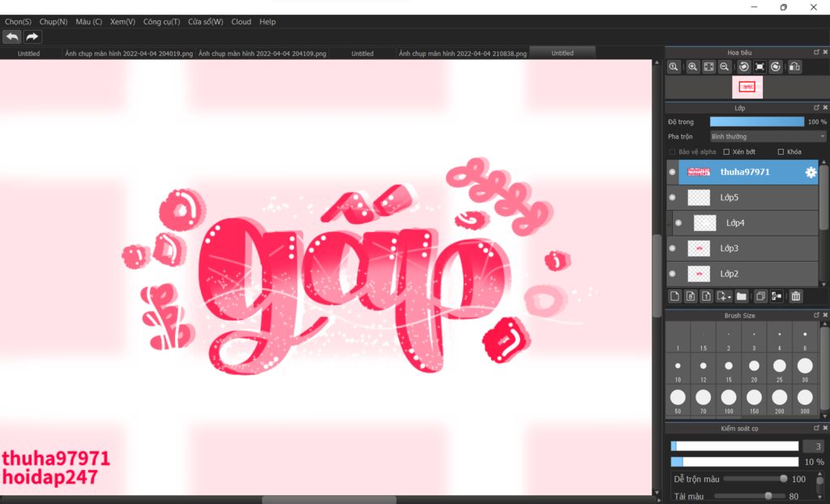Reset canvas rotation in navigator
Viewport: 830px width, 504px height.
759,66
